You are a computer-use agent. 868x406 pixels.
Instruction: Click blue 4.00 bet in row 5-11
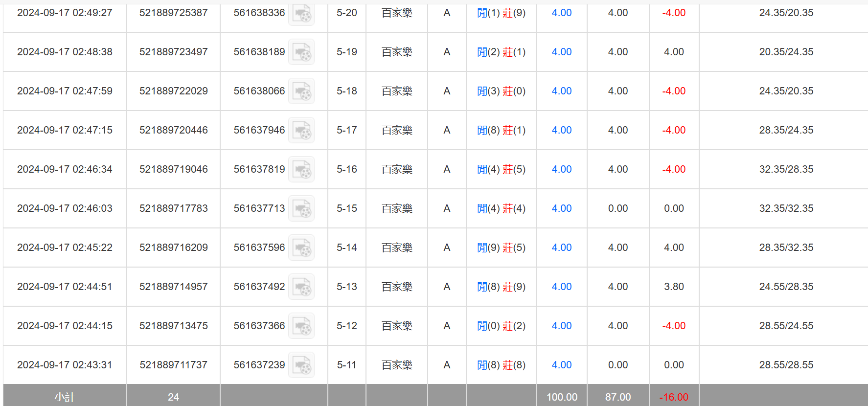561,365
